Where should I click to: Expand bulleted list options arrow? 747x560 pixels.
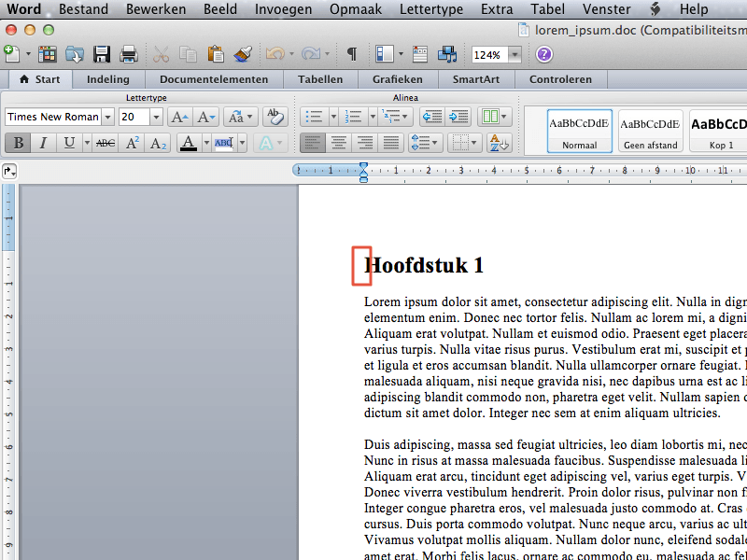point(333,117)
